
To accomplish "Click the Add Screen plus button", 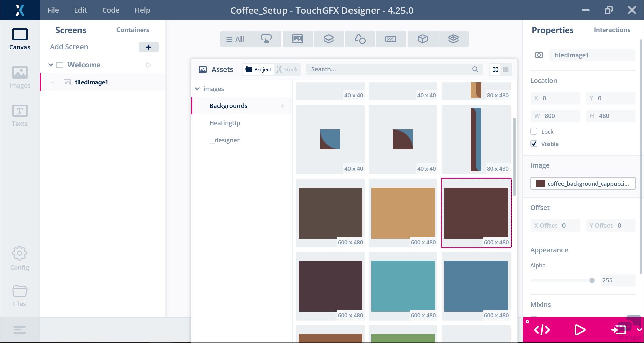I will point(148,47).
